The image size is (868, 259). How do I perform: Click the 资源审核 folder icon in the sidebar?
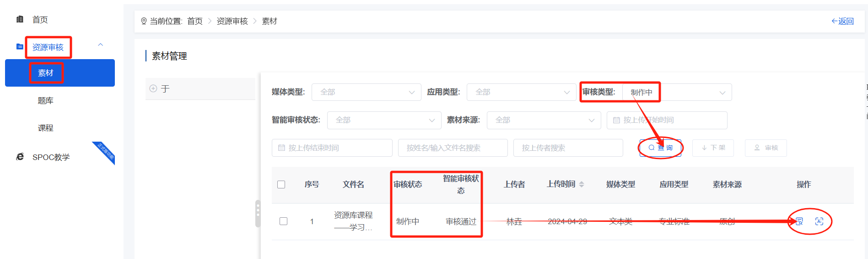20,47
